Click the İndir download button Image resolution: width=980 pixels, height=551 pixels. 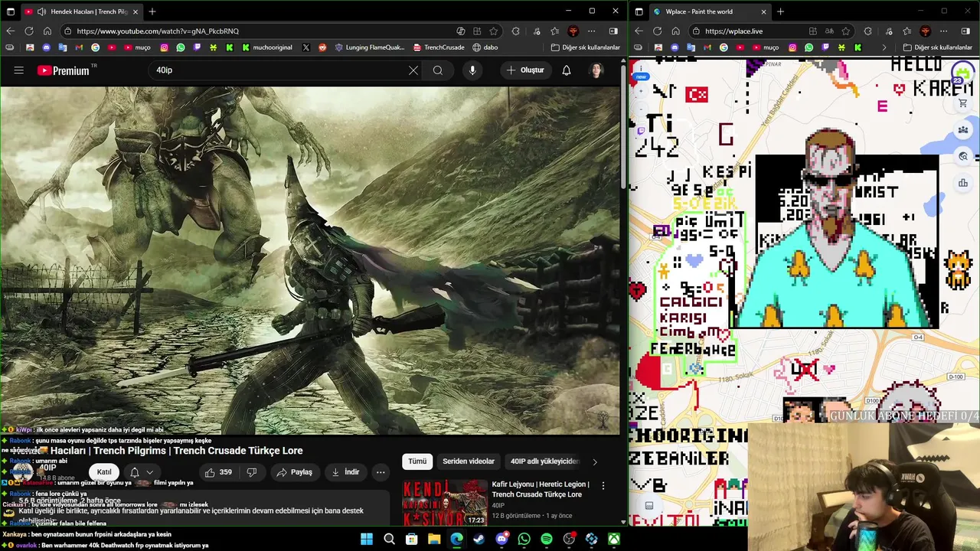tap(345, 472)
